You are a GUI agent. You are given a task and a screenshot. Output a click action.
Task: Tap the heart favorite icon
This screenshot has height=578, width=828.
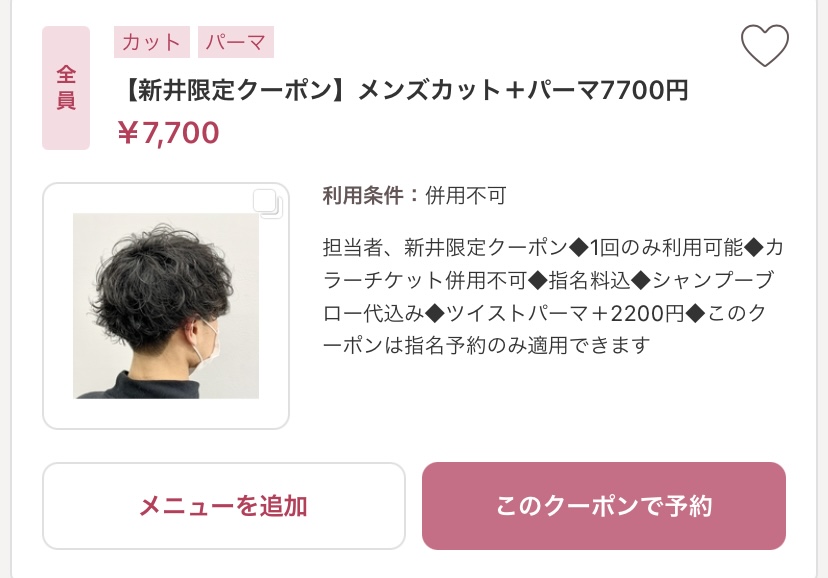click(x=765, y=45)
